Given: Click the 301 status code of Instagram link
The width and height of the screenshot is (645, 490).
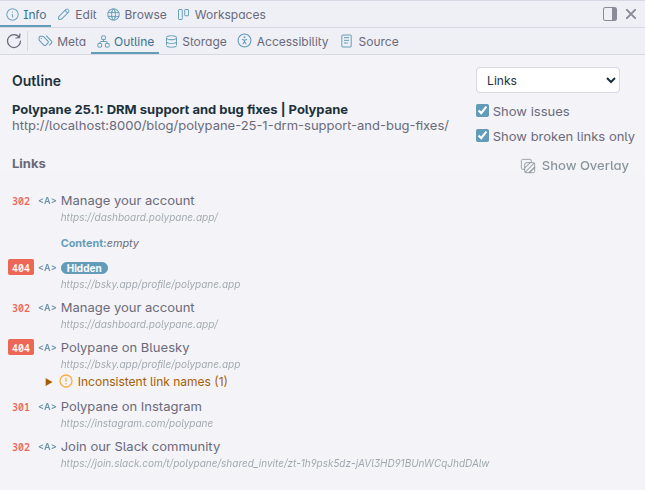Looking at the screenshot, I should pyautogui.click(x=21, y=407).
